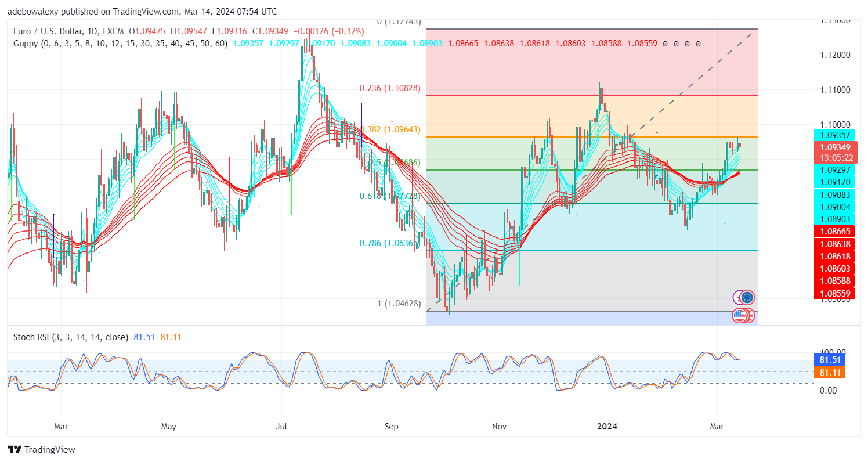Image resolution: width=868 pixels, height=462 pixels.
Task: Click the Nov label on the time axis
Action: click(500, 427)
